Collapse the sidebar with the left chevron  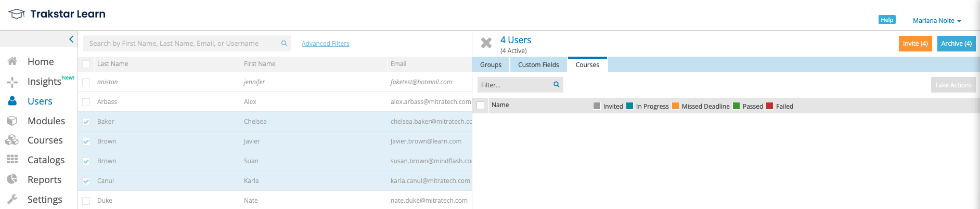click(x=71, y=39)
